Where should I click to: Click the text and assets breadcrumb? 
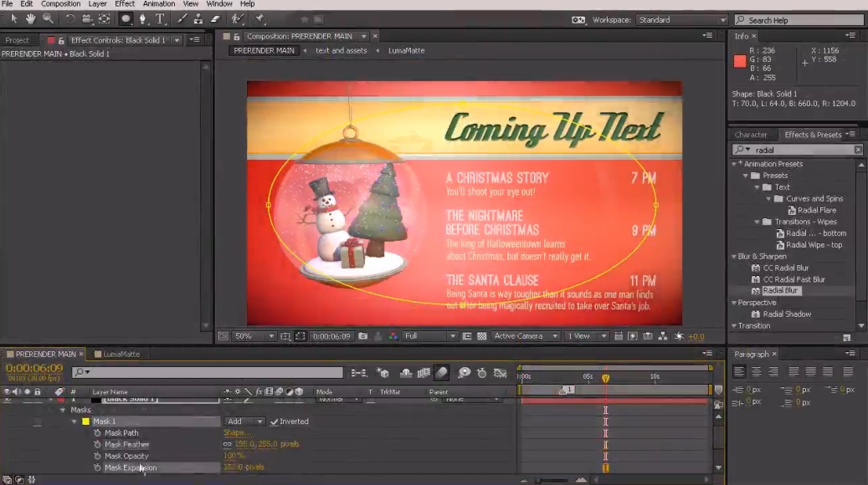(341, 51)
